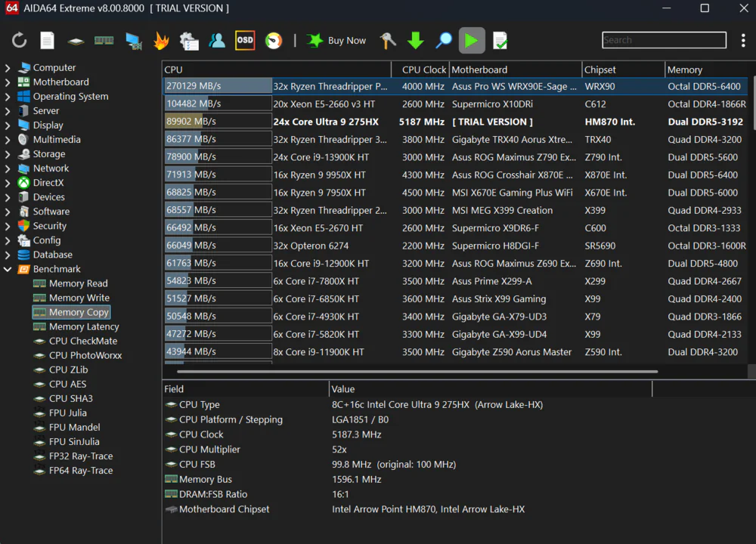This screenshot has height=544, width=756.
Task: Click the Buy Now button
Action: tap(337, 41)
